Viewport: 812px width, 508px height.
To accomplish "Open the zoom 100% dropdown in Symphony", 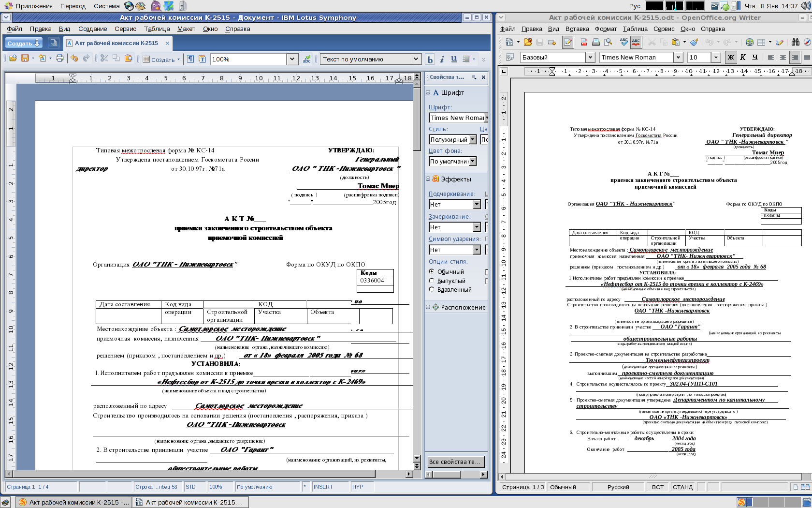I will [x=292, y=59].
